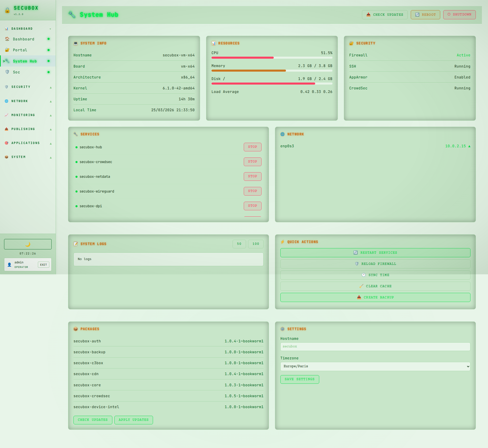Click the Hostname input field in Settings
This screenshot has height=448, width=488.
pyautogui.click(x=375, y=346)
